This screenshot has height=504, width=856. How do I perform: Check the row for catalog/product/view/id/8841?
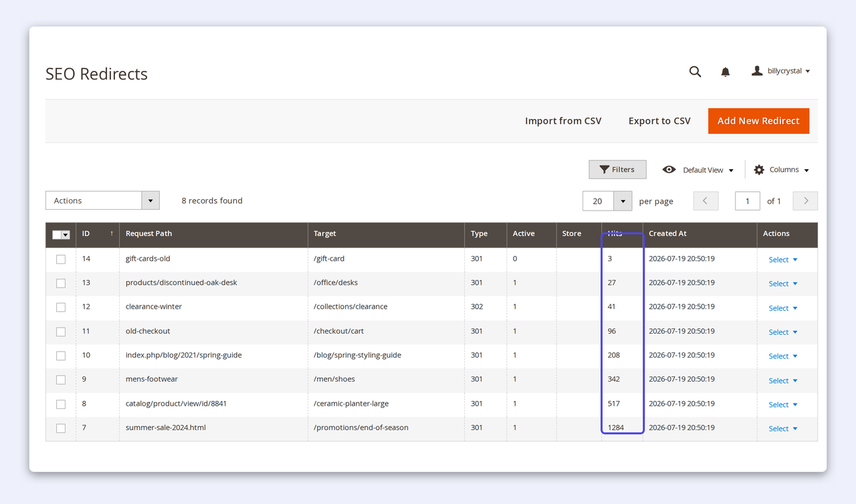pyautogui.click(x=61, y=404)
